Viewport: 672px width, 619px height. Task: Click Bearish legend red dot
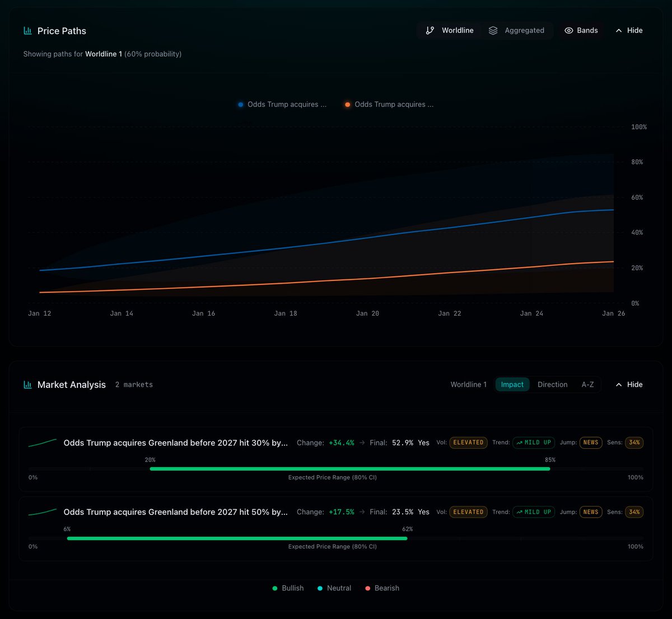pyautogui.click(x=368, y=588)
